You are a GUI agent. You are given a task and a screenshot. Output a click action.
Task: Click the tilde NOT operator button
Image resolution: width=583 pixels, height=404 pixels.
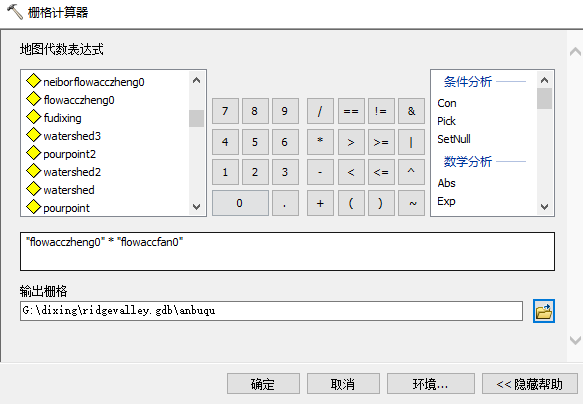[411, 203]
